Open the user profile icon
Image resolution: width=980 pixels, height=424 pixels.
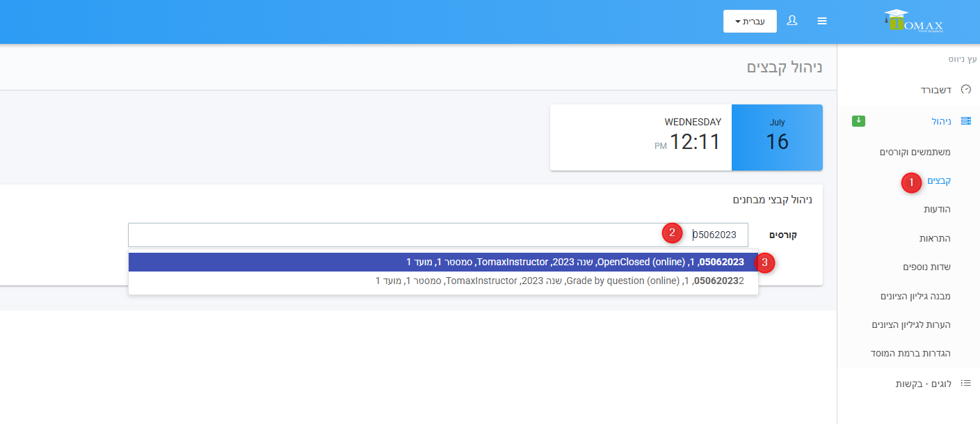792,21
